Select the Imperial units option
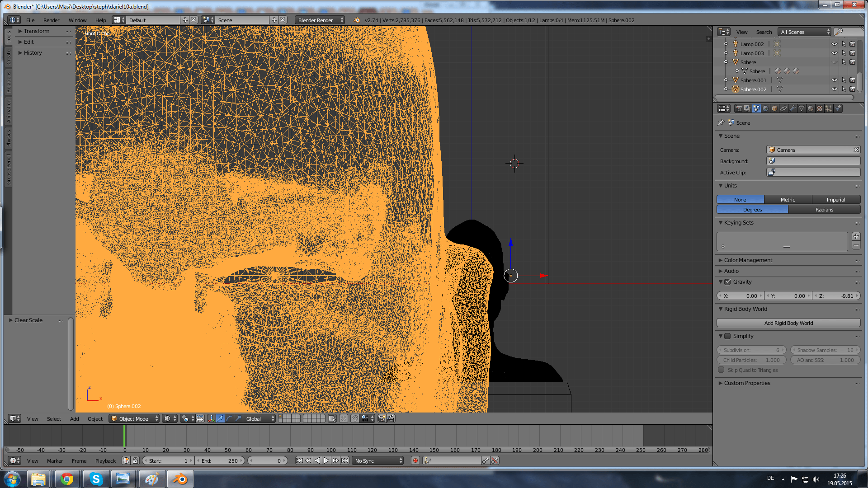 point(836,199)
